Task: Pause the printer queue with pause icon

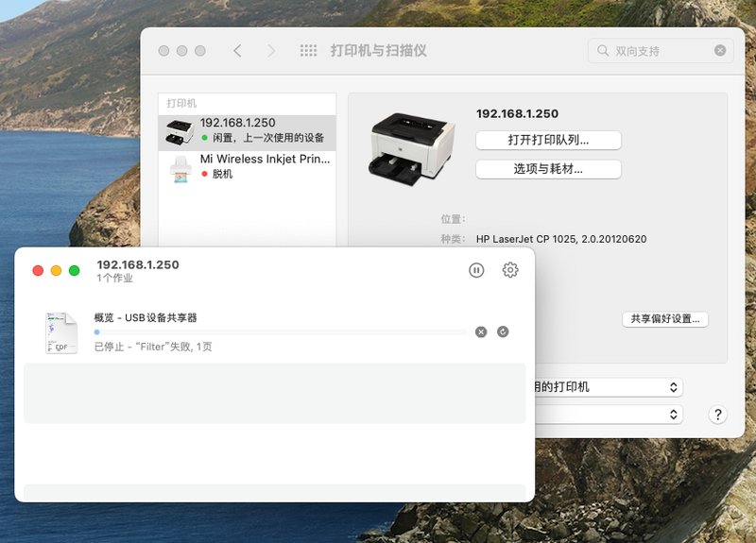Action: point(476,270)
